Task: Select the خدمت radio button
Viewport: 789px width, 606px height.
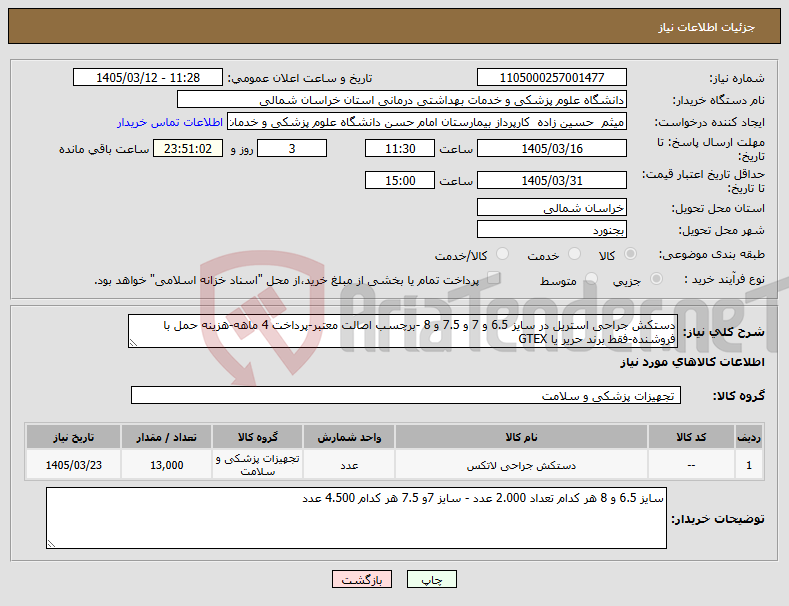Action: tap(574, 254)
